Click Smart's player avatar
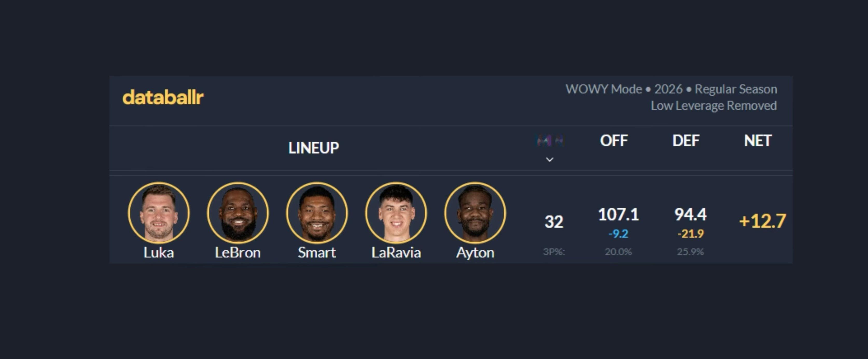Screen dimensions: 868x359 [317, 213]
